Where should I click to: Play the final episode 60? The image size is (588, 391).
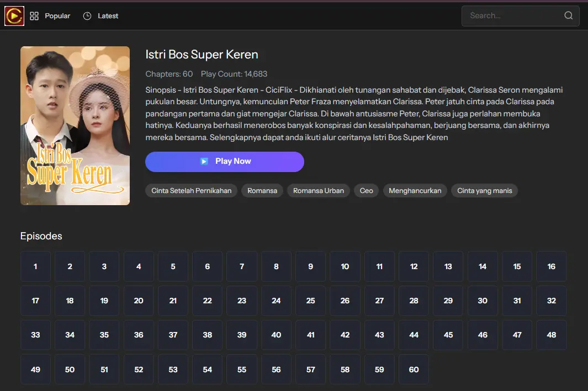pos(414,369)
